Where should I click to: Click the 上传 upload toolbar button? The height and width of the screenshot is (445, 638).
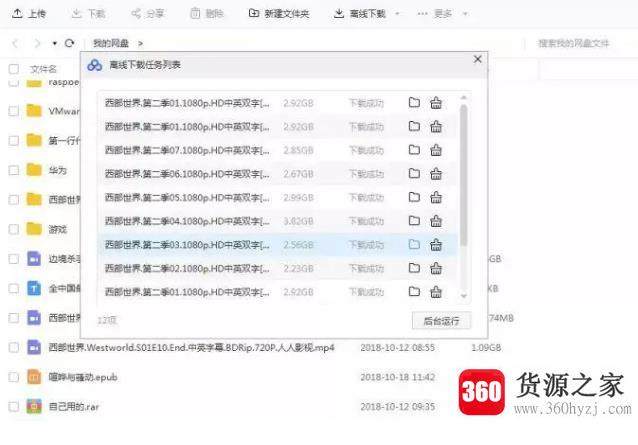coord(28,14)
